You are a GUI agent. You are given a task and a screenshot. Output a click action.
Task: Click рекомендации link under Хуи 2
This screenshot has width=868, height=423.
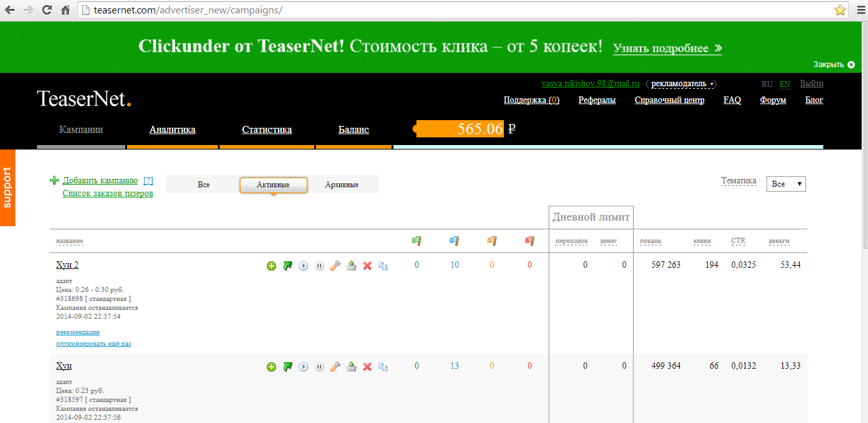pos(78,332)
